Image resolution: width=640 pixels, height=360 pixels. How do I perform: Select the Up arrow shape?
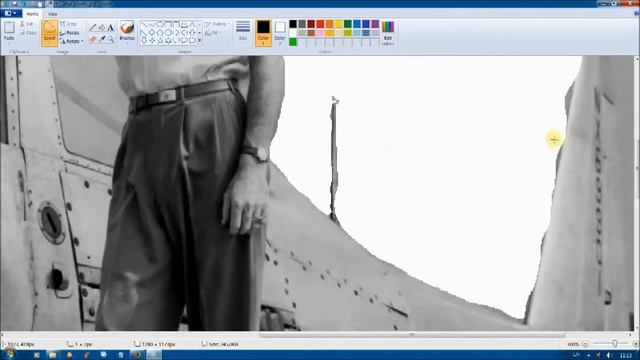pyautogui.click(x=191, y=32)
